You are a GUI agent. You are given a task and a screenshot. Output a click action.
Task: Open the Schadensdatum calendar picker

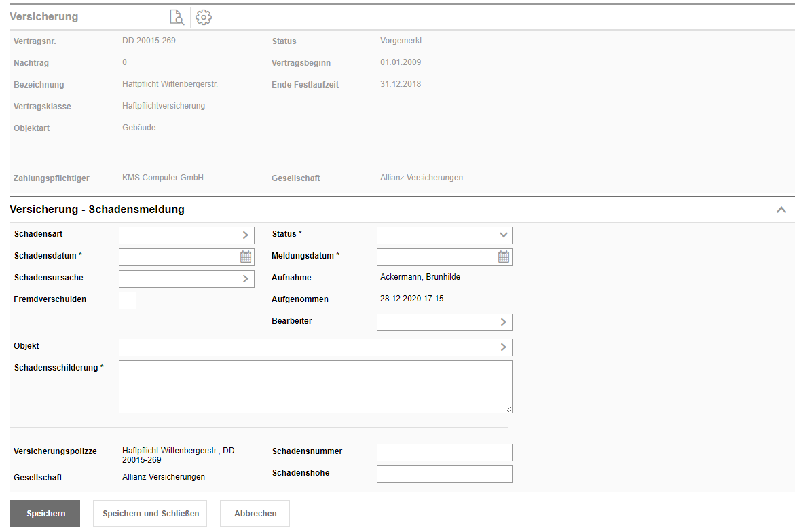click(246, 256)
